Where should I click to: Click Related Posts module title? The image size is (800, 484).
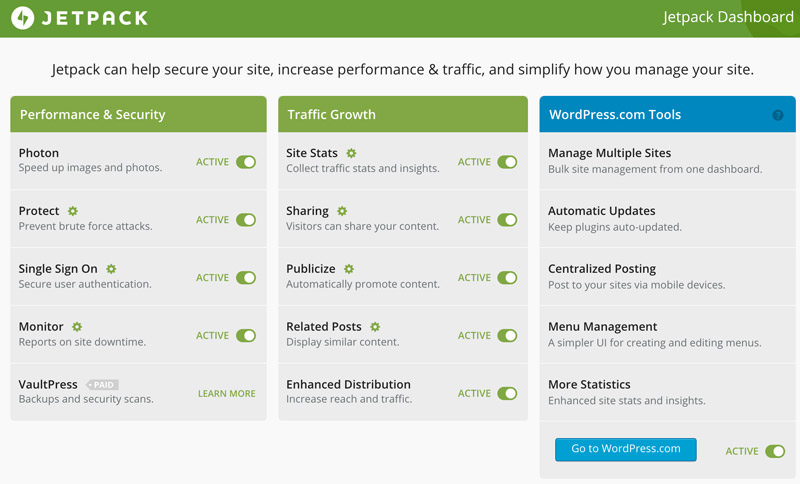[x=323, y=326]
